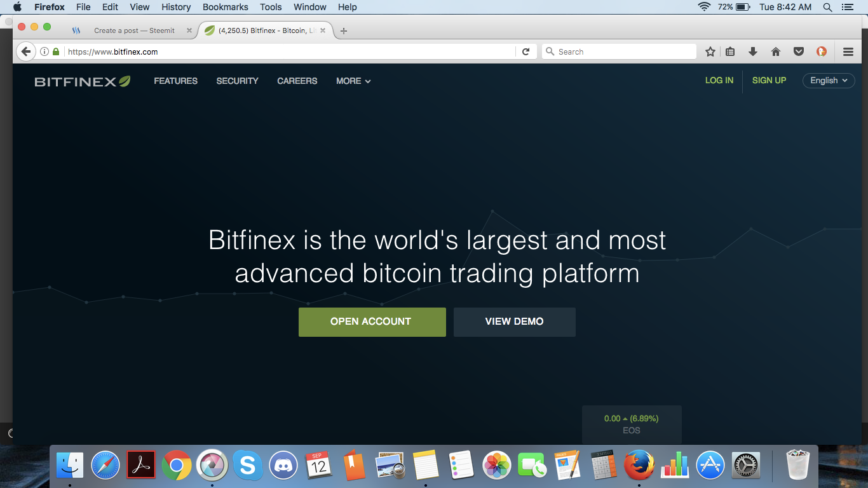Open Notification Center icon

pyautogui.click(x=847, y=7)
